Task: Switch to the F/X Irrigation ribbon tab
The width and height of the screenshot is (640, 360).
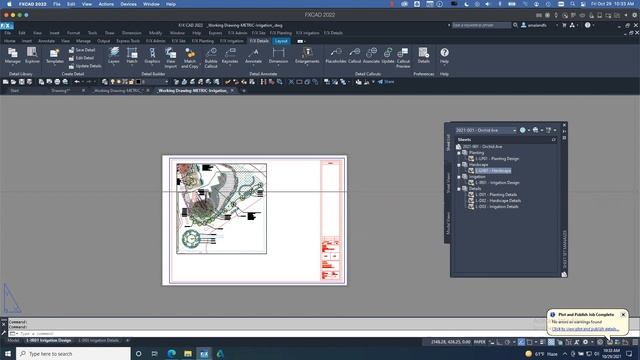Action: (231, 41)
